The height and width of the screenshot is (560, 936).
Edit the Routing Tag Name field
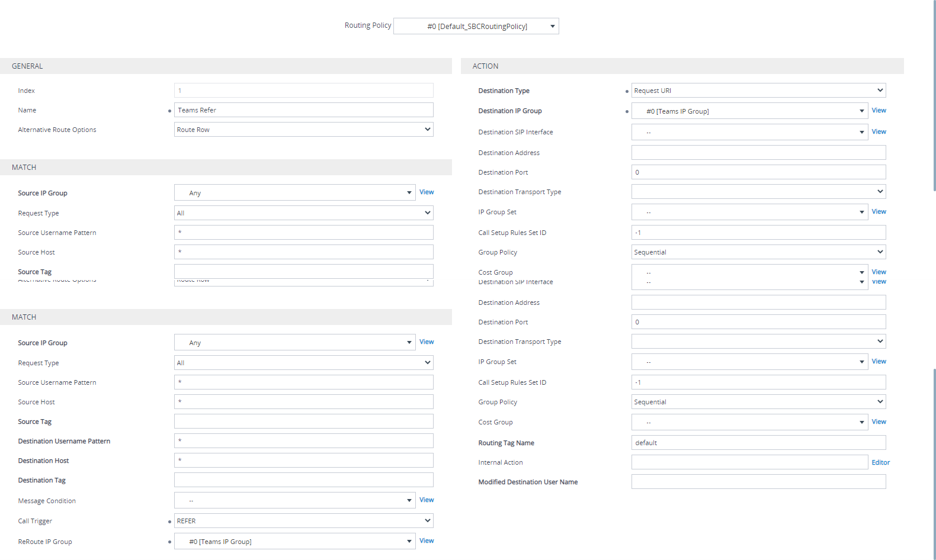click(758, 443)
